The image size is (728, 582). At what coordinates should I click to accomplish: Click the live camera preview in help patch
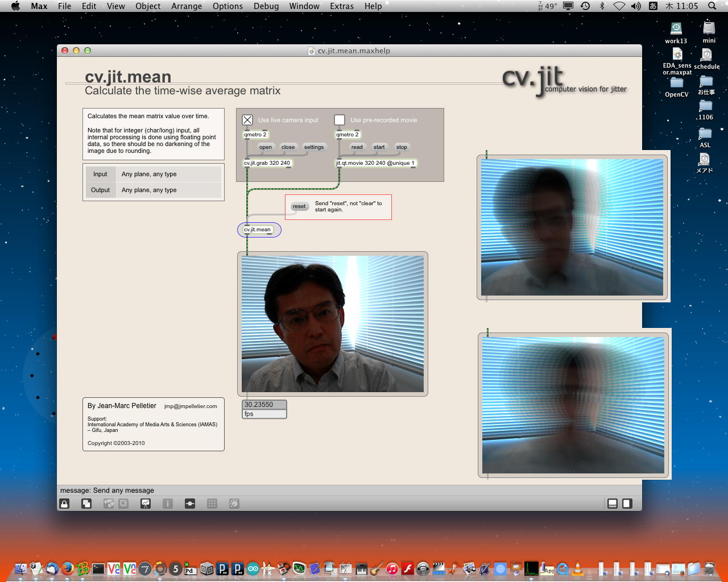click(x=333, y=324)
